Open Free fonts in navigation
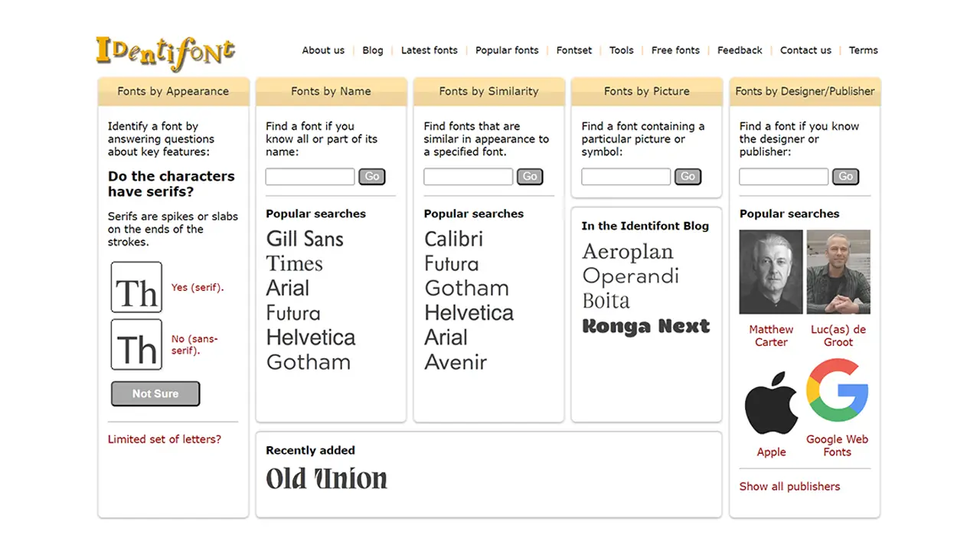Screen dimensions: 980x551 [675, 51]
